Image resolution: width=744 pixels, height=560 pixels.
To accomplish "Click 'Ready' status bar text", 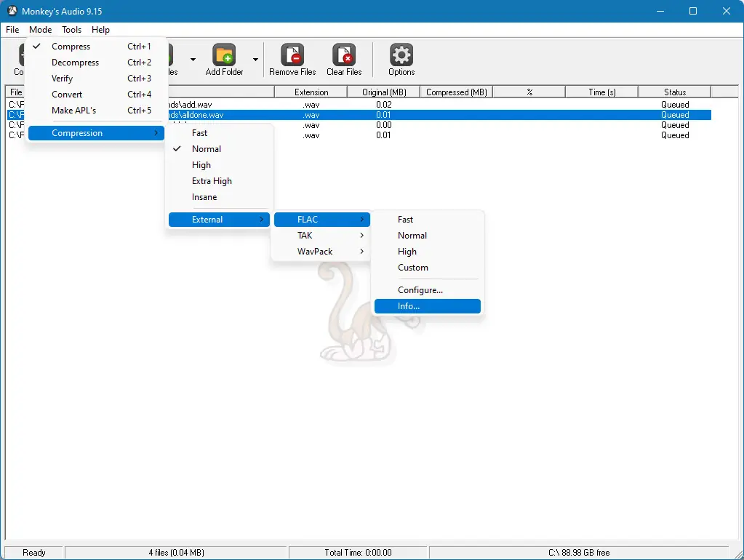I will pyautogui.click(x=33, y=553).
